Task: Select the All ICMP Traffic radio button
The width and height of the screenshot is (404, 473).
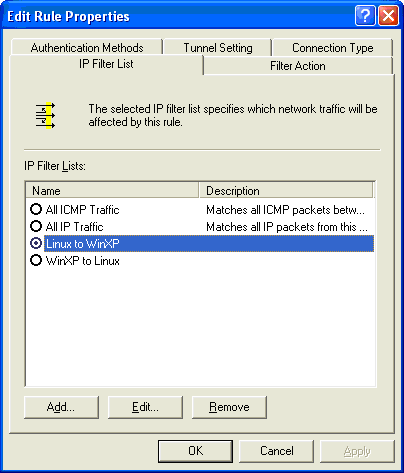Action: coord(36,209)
